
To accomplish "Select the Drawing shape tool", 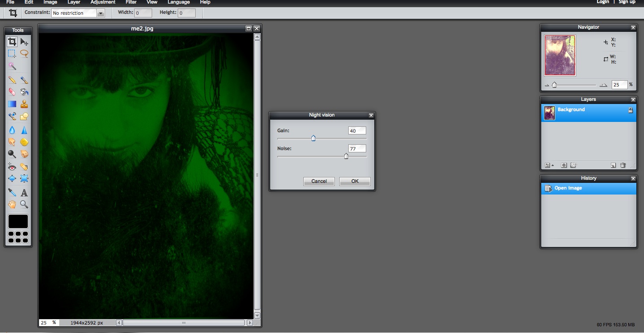I will pyautogui.click(x=24, y=116).
